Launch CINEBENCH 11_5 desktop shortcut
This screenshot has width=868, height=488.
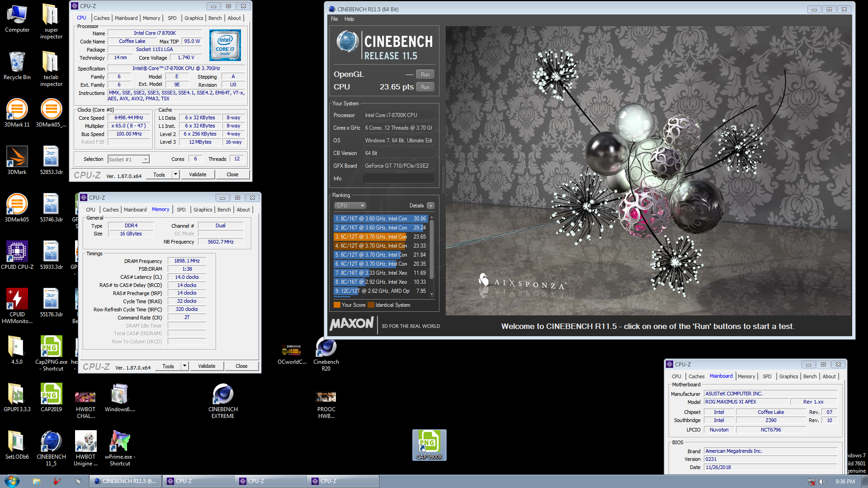[x=51, y=449]
